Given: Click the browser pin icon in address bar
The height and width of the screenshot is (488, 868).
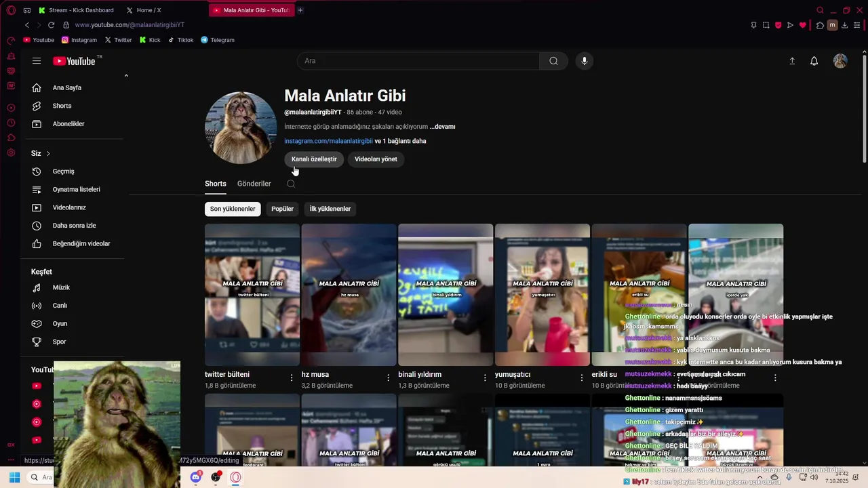Looking at the screenshot, I should 753,25.
